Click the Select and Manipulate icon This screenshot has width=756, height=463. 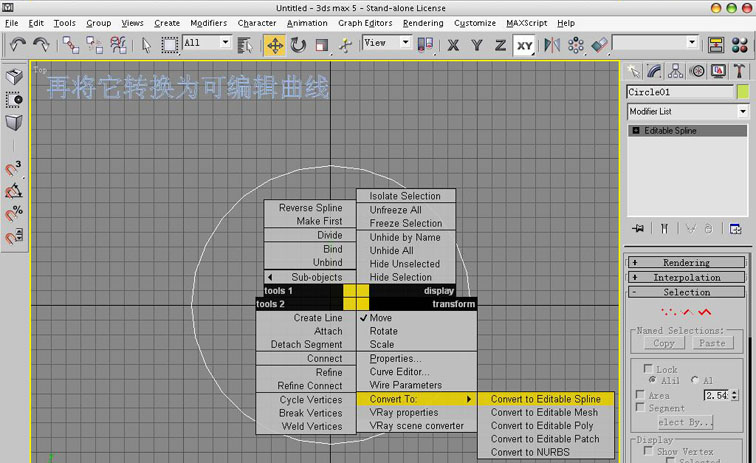(346, 45)
